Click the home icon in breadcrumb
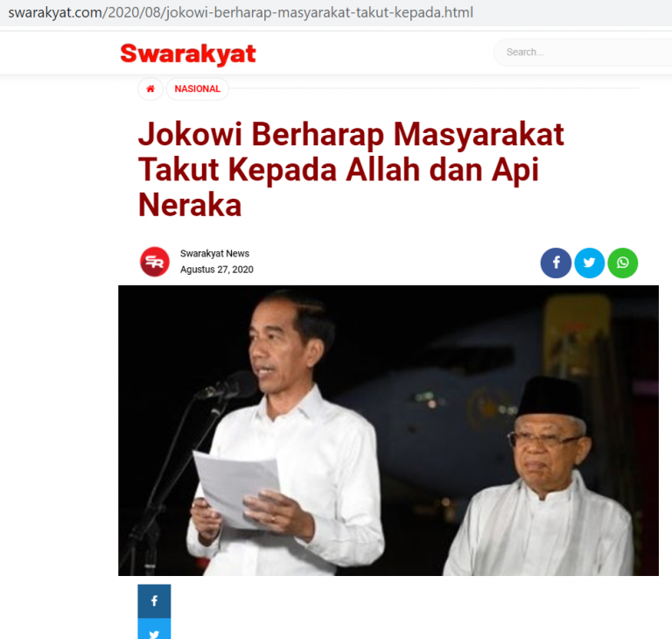This screenshot has height=639, width=672. coord(150,88)
